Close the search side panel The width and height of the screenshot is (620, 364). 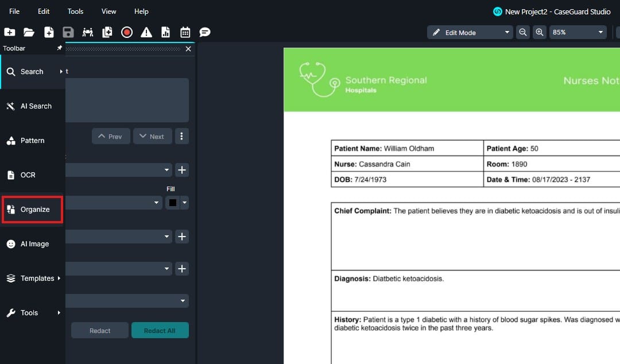pyautogui.click(x=188, y=49)
